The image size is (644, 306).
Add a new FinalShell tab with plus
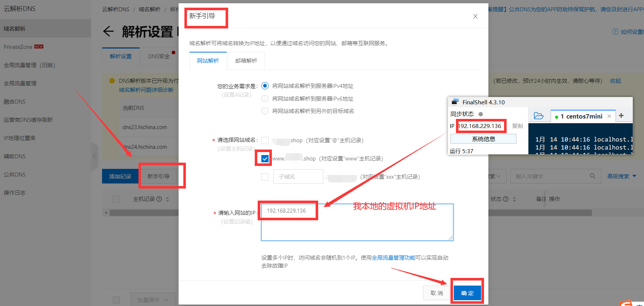pos(621,116)
